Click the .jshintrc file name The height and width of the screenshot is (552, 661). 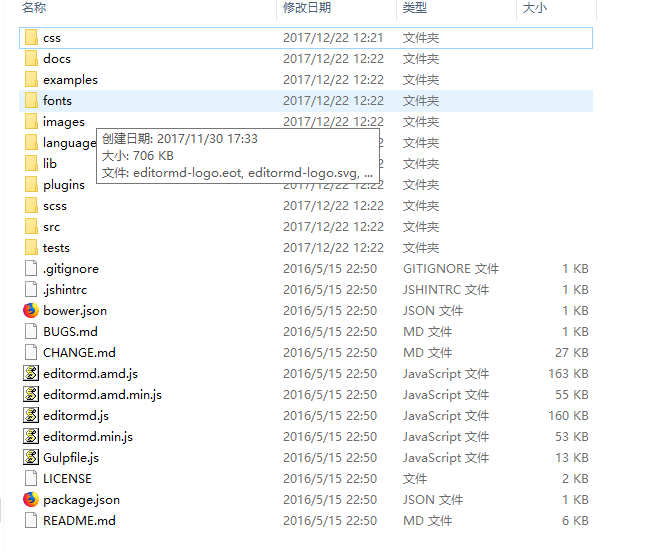point(65,290)
